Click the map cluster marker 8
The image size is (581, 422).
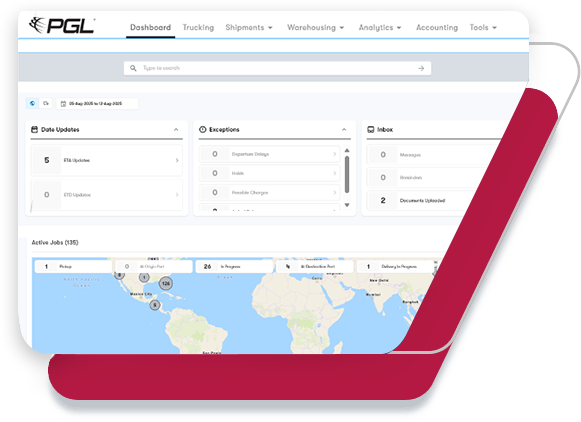119,275
